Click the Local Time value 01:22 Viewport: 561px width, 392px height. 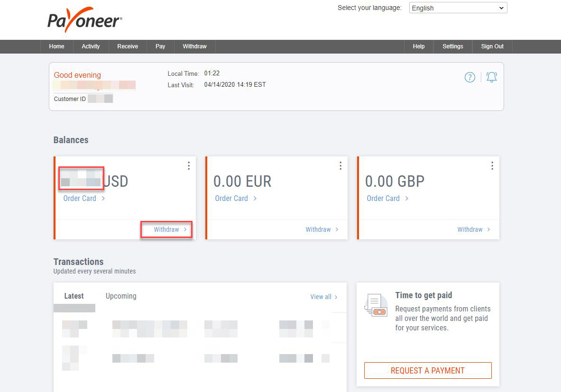pyautogui.click(x=212, y=73)
